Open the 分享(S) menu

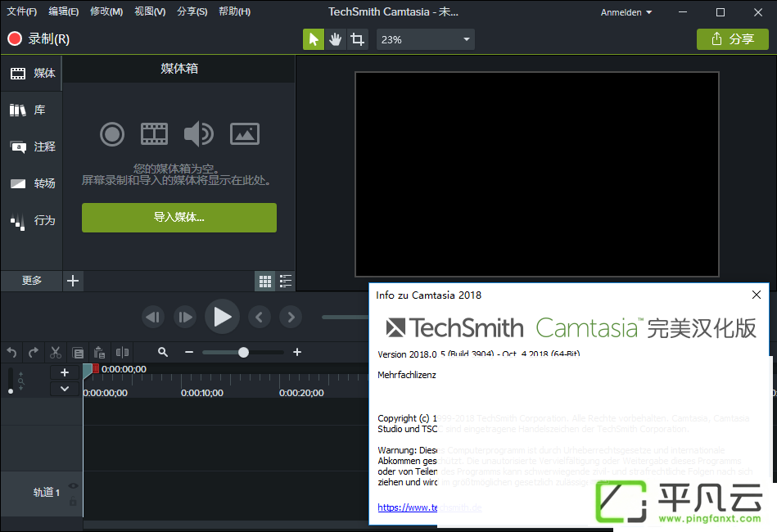tap(192, 11)
